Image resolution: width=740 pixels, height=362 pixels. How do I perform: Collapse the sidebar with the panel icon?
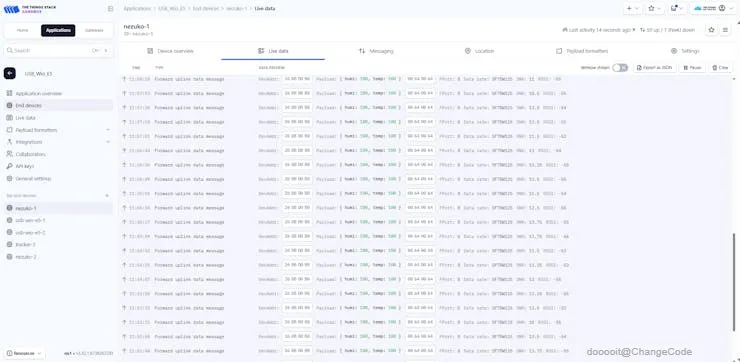[110, 8]
